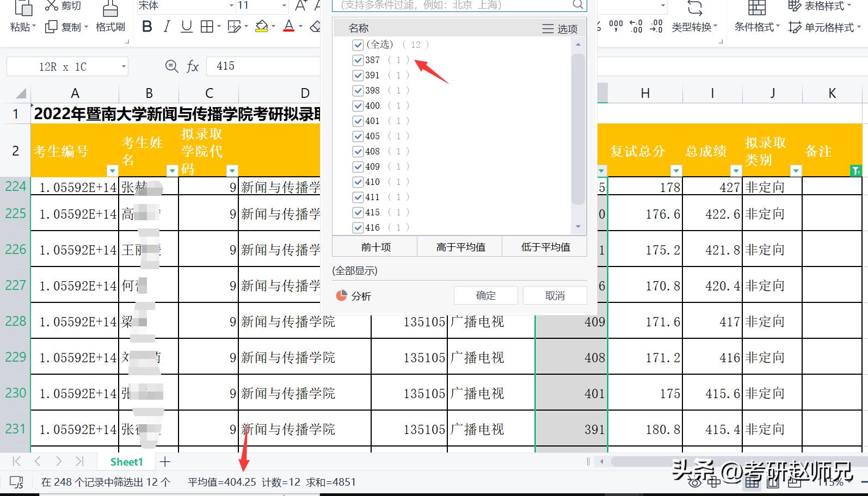Open the font name dropdown (宋体)
This screenshot has height=496, width=868.
point(231,5)
